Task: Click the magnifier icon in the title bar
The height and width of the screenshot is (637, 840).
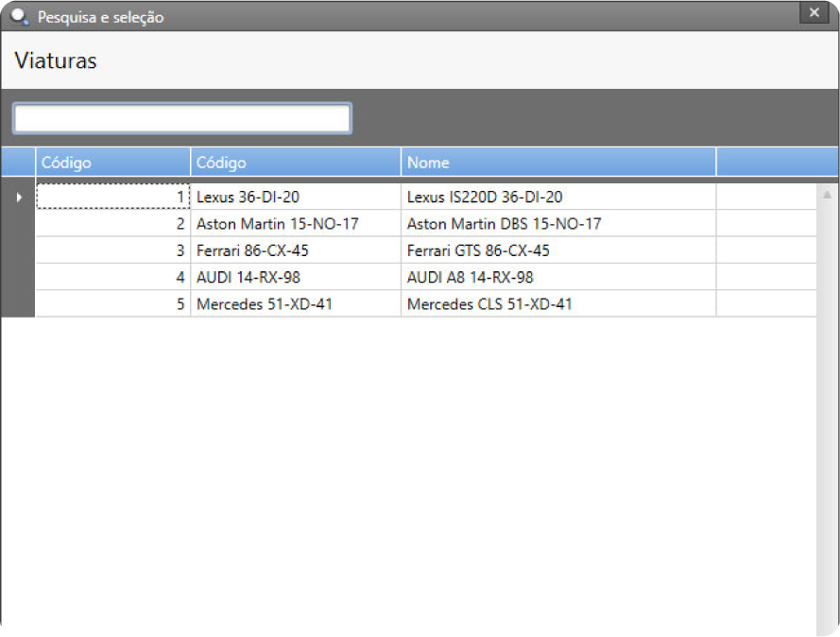Action: 20,16
